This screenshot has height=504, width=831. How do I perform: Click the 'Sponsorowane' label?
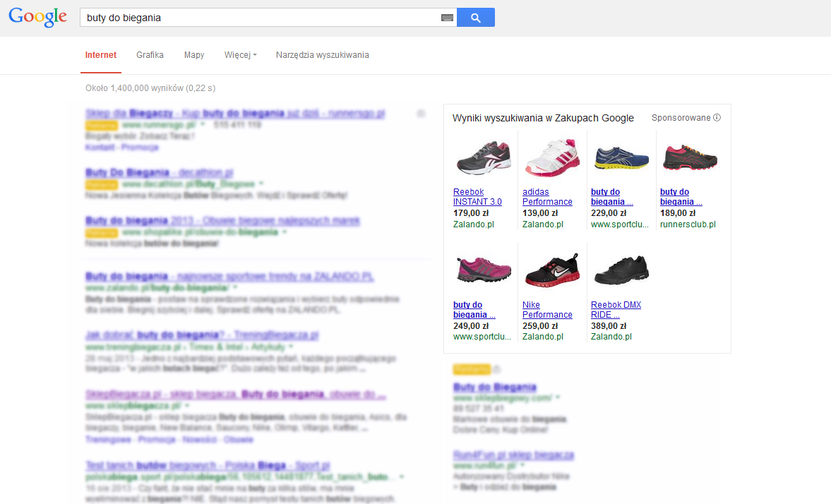(x=681, y=118)
